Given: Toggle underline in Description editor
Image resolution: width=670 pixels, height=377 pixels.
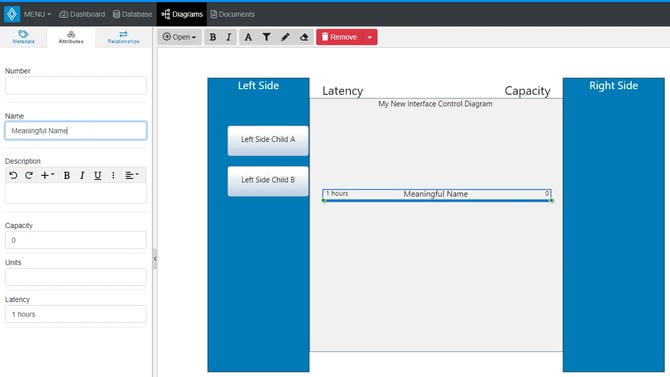Looking at the screenshot, I should (x=97, y=175).
